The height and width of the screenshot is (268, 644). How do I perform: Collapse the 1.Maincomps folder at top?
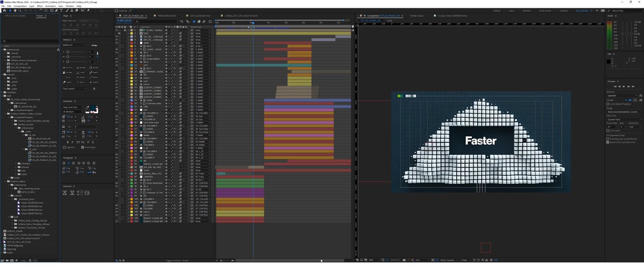[x=2, y=49]
